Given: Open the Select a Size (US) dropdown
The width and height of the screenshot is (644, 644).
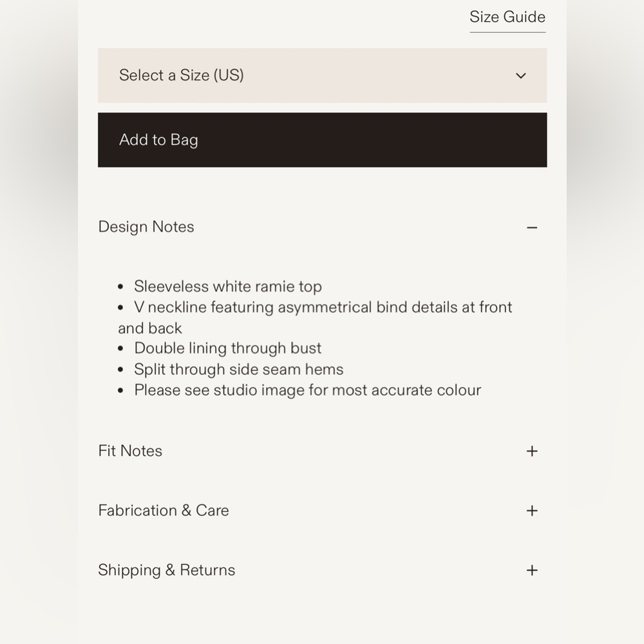Looking at the screenshot, I should [322, 75].
